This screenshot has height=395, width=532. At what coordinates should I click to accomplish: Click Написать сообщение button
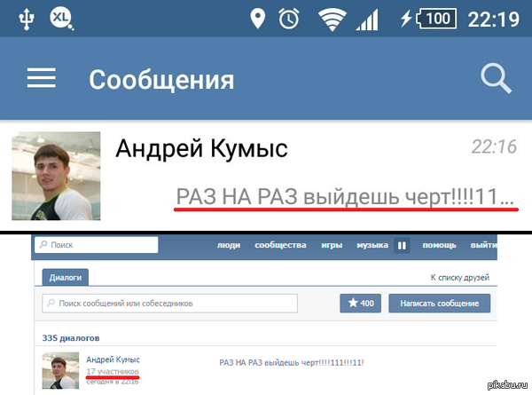[x=440, y=303]
